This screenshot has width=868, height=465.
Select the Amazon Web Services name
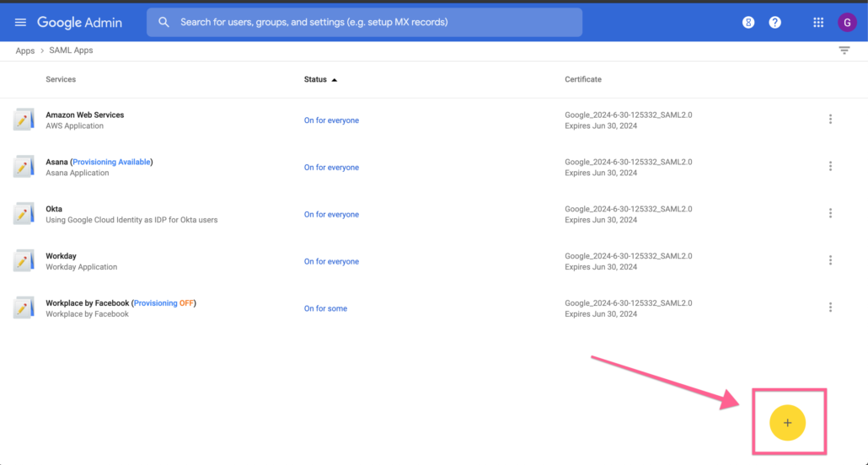point(85,115)
